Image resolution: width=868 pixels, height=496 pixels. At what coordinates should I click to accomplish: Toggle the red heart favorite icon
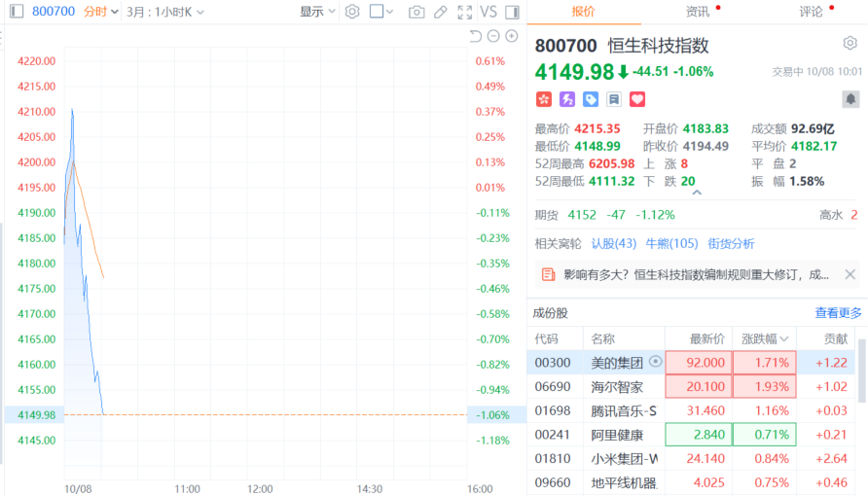[637, 99]
